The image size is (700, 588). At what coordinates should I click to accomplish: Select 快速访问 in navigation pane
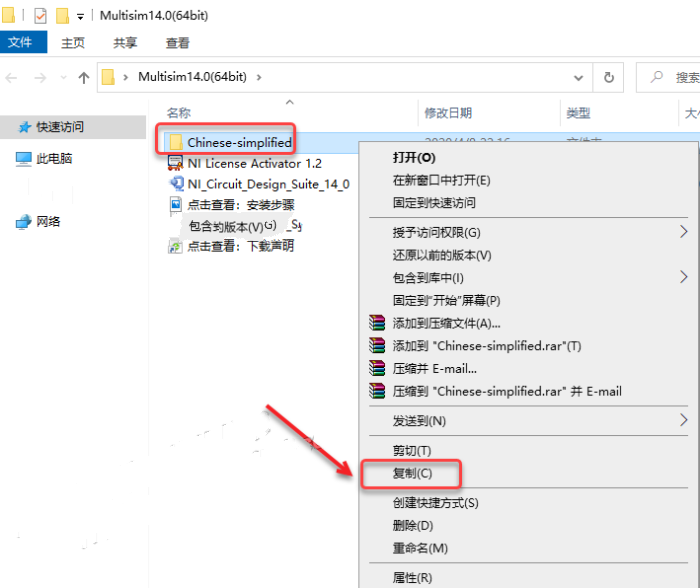pyautogui.click(x=60, y=127)
